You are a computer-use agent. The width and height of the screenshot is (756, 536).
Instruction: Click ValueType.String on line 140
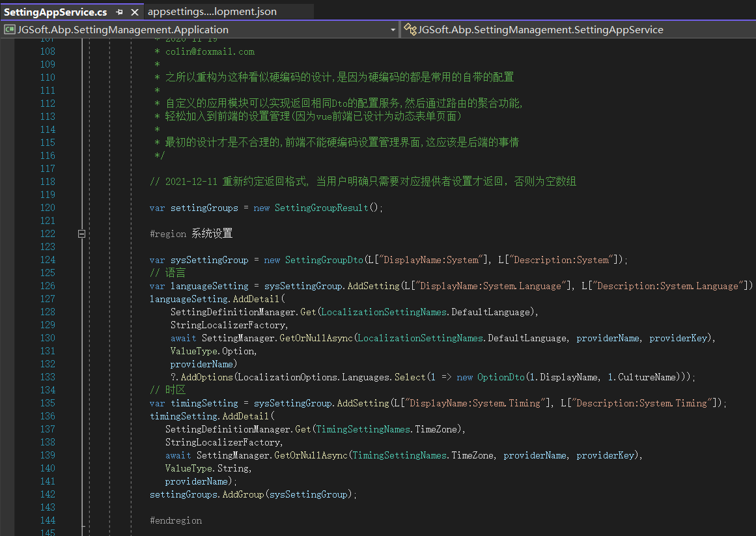click(207, 468)
